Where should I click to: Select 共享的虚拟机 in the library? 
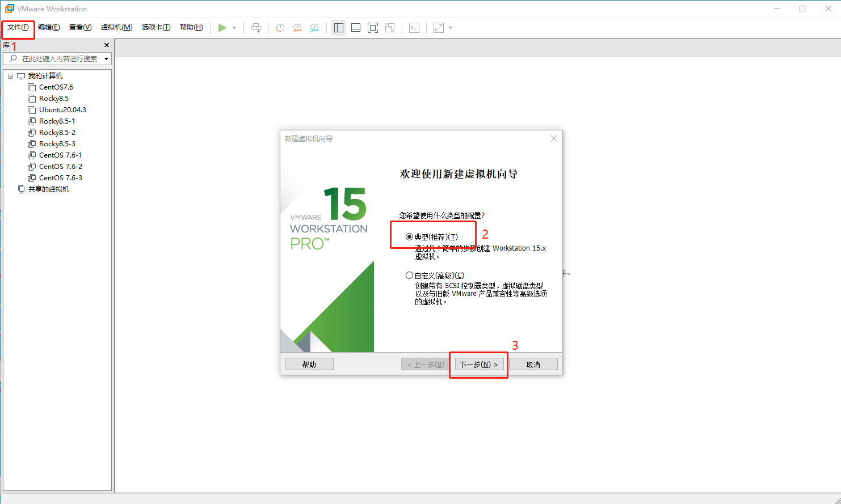point(49,189)
